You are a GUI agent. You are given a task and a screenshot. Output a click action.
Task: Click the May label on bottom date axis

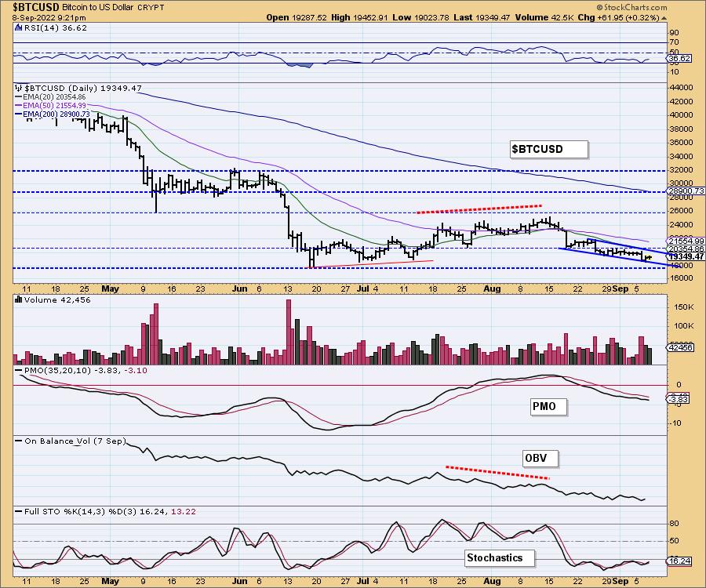pyautogui.click(x=110, y=581)
